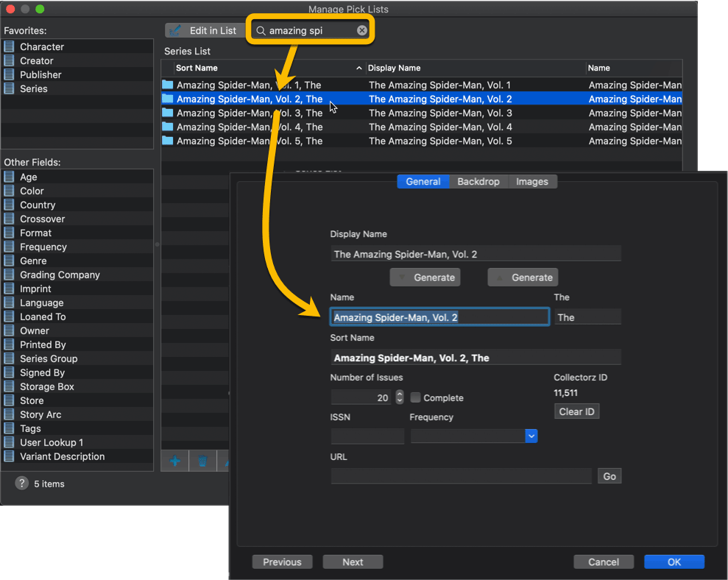
Task: Click the folder icon for Vol. 1 series
Action: [168, 85]
